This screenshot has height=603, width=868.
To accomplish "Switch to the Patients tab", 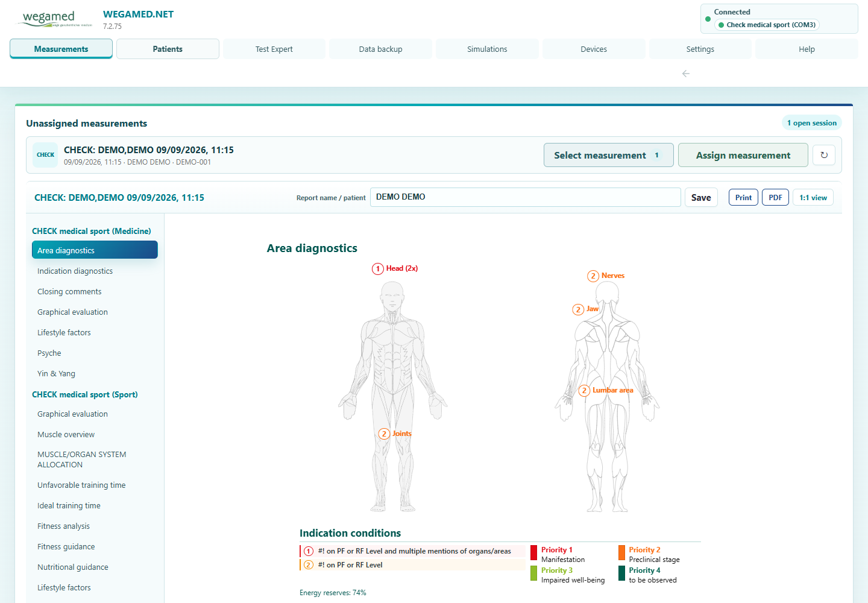I will (168, 49).
